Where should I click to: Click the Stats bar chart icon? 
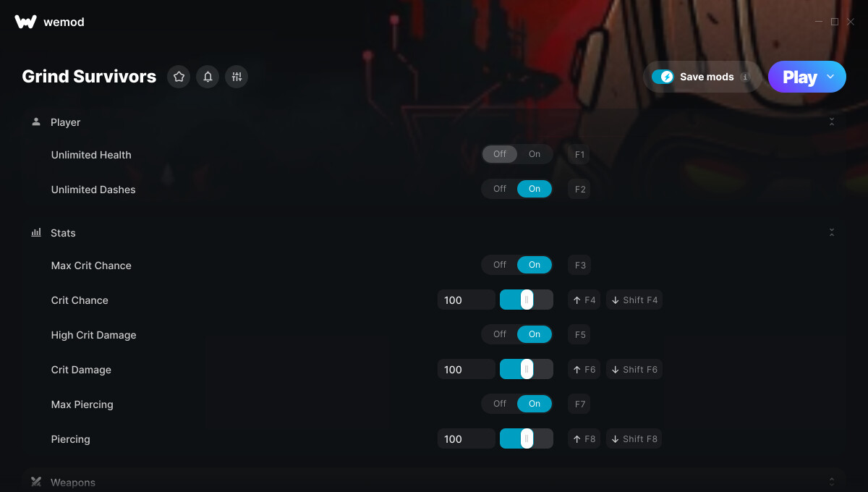pos(36,233)
